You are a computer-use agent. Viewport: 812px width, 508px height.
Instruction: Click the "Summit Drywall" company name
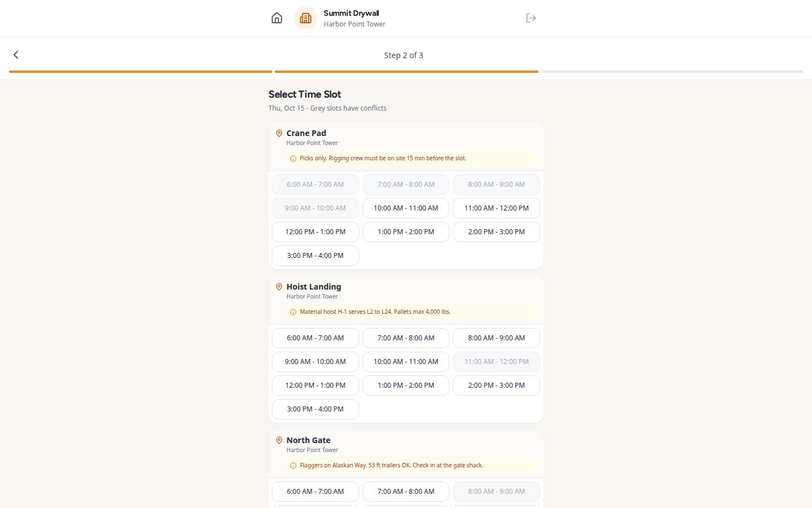pos(351,13)
